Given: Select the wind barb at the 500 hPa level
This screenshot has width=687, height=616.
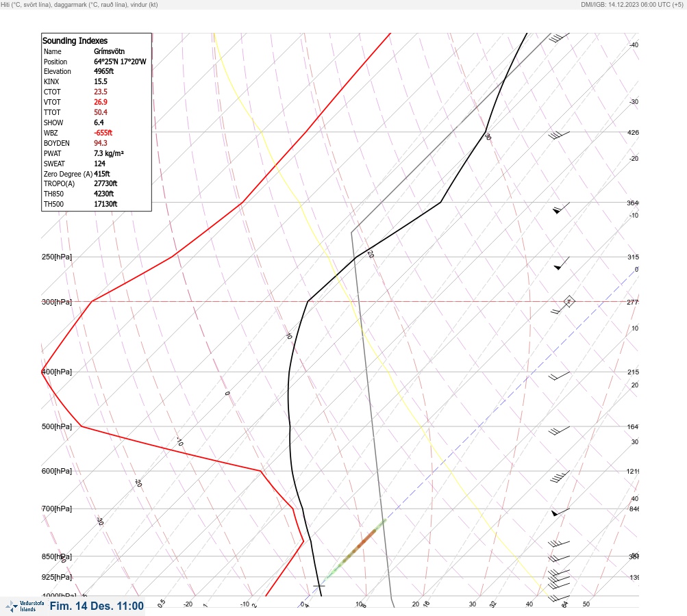Looking at the screenshot, I should 559,431.
